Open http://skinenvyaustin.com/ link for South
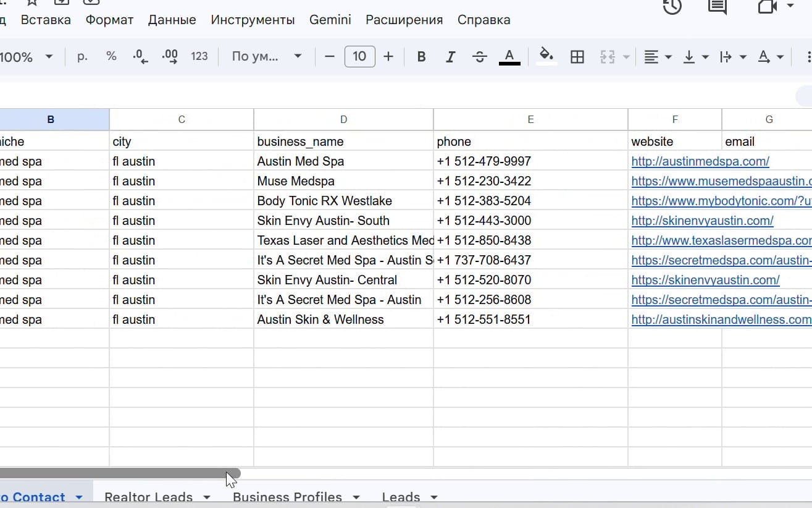Image resolution: width=812 pixels, height=508 pixels. click(x=702, y=221)
